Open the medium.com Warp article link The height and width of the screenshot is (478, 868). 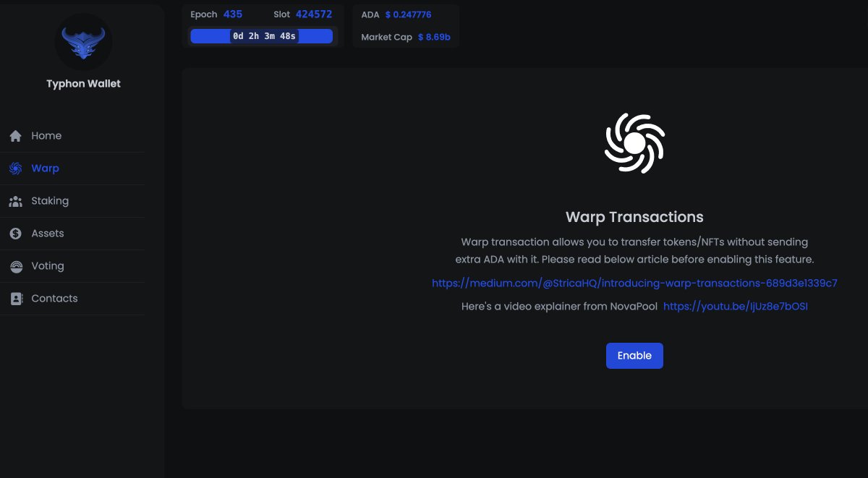tap(634, 283)
